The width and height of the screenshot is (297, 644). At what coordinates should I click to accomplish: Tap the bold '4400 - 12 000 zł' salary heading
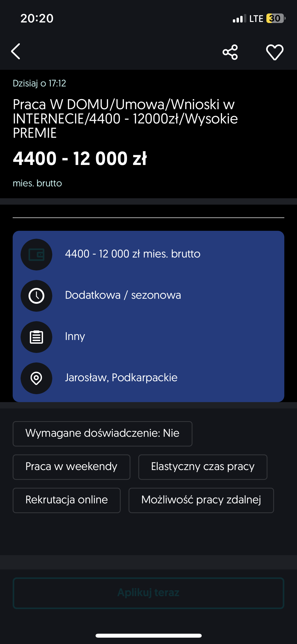pyautogui.click(x=80, y=159)
